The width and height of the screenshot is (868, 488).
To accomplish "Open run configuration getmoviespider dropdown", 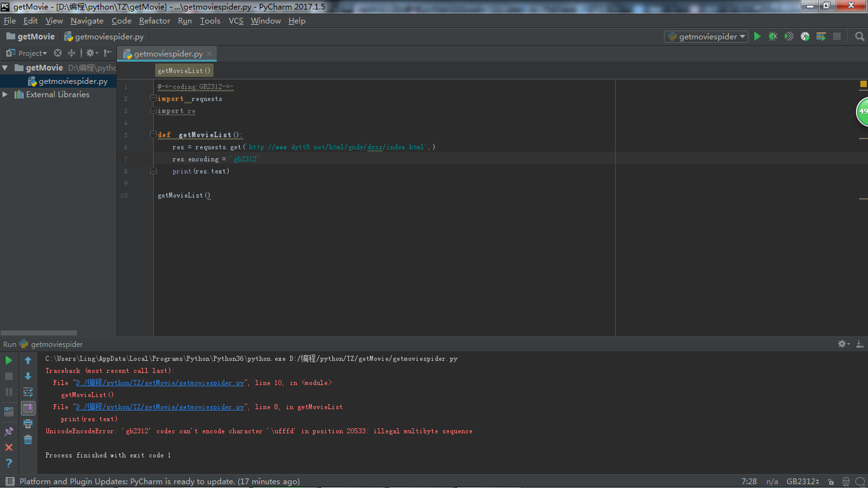I will [x=706, y=37].
